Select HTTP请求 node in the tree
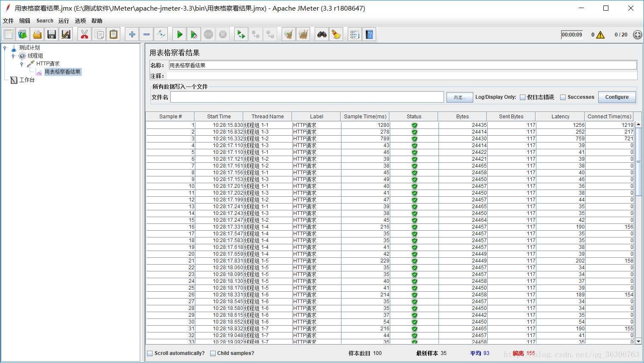Image resolution: width=644 pixels, height=363 pixels. click(x=48, y=64)
